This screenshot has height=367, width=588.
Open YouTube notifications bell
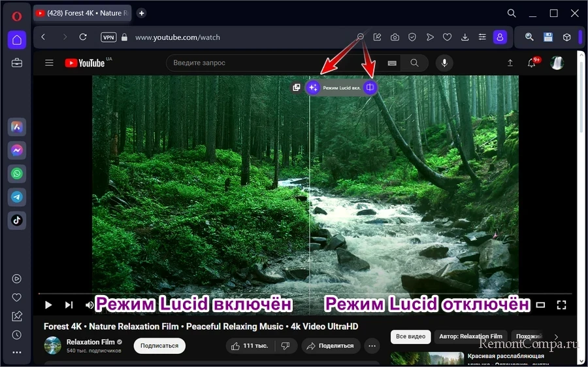pos(532,63)
